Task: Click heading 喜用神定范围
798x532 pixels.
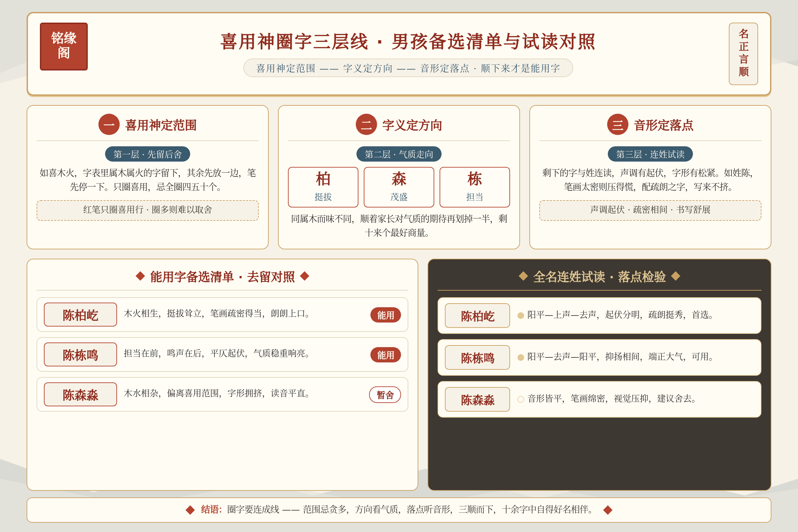Action: [161, 125]
